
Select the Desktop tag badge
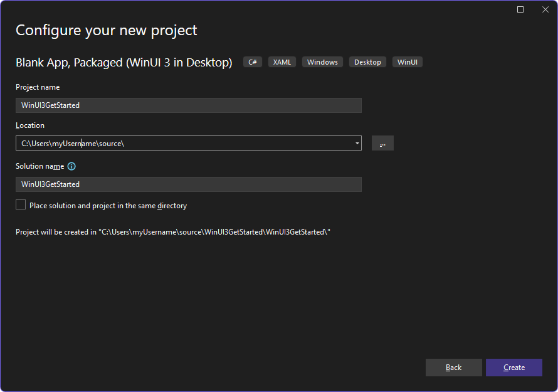coord(367,61)
